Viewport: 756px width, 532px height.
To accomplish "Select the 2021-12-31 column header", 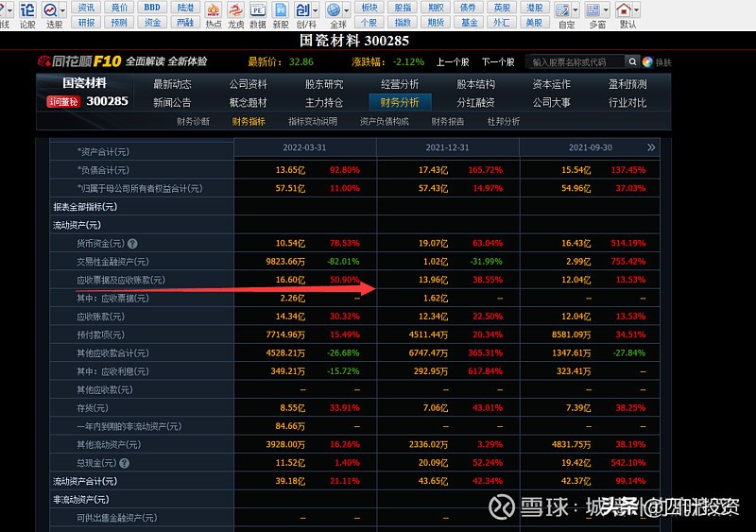I will click(x=447, y=147).
